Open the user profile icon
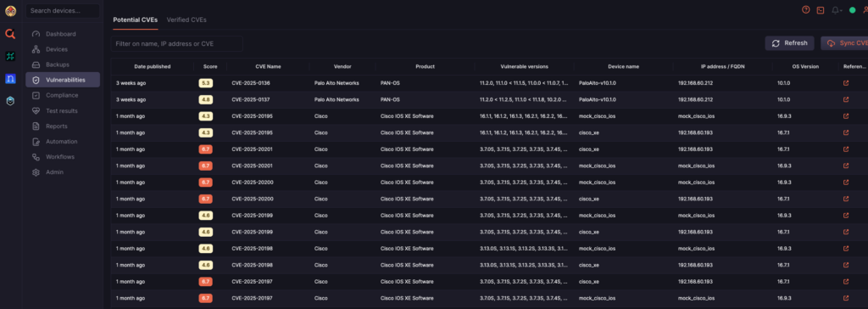The height and width of the screenshot is (309, 868). pyautogui.click(x=865, y=10)
